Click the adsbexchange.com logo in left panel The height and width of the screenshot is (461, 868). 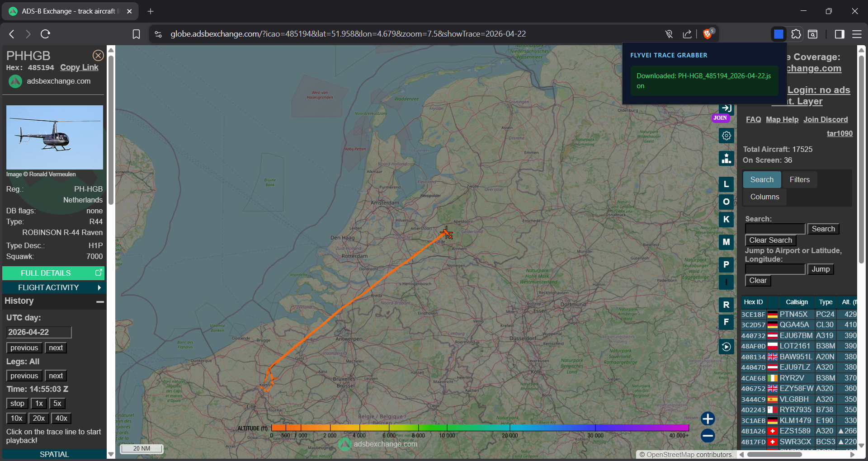point(15,81)
